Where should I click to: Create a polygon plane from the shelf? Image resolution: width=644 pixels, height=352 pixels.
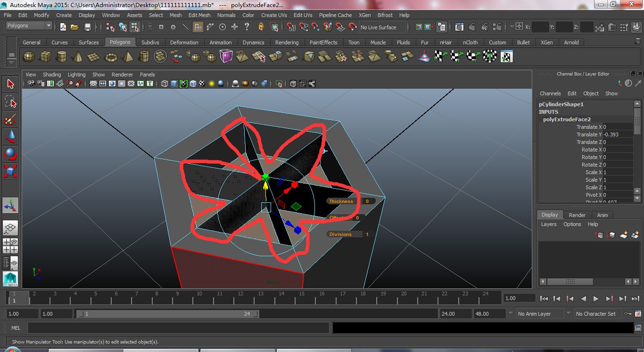point(94,57)
